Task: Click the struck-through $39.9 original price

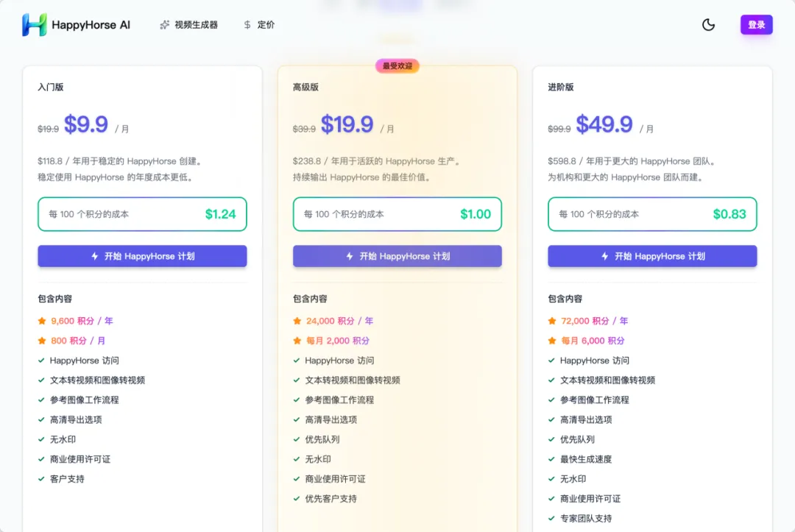Action: point(304,130)
